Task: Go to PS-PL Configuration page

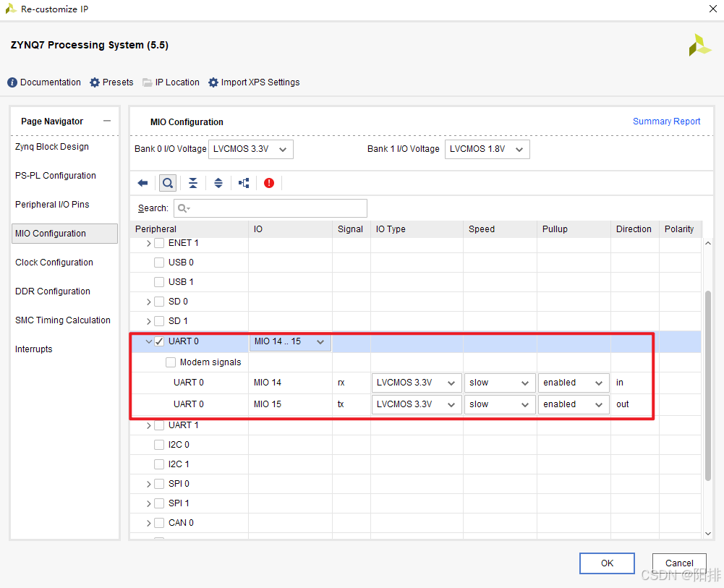Action: (56, 175)
